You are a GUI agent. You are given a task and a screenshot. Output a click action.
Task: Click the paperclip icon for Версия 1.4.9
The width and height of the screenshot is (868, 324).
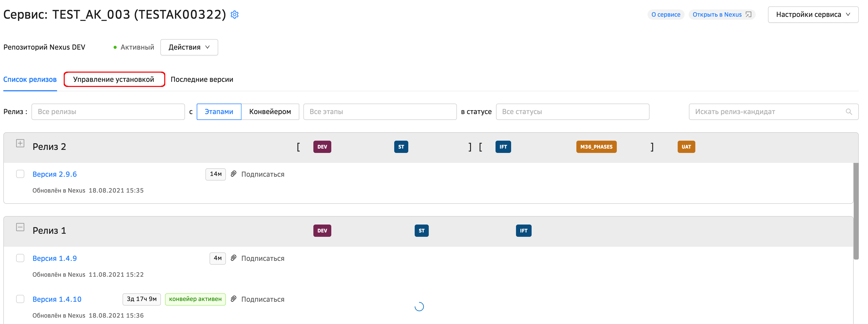click(x=234, y=258)
